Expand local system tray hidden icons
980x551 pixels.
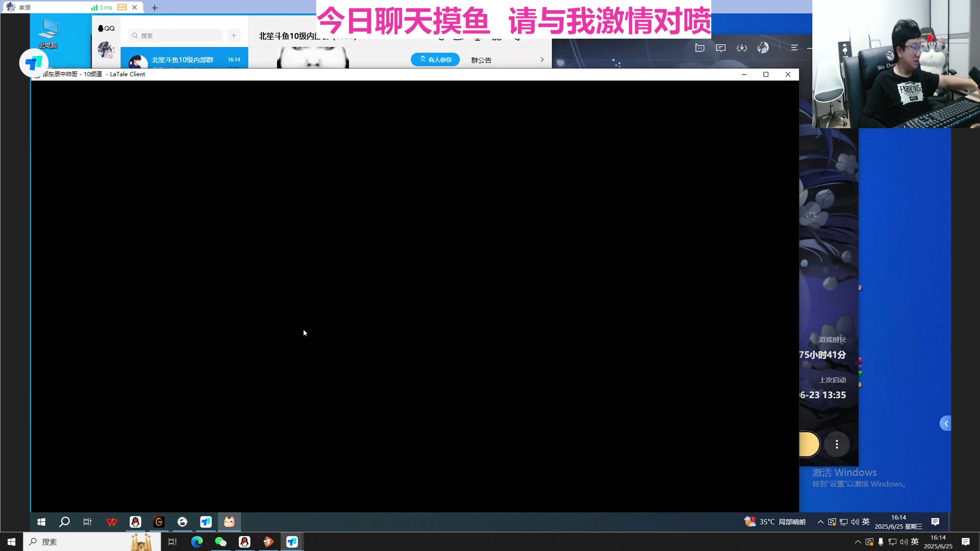(x=858, y=542)
